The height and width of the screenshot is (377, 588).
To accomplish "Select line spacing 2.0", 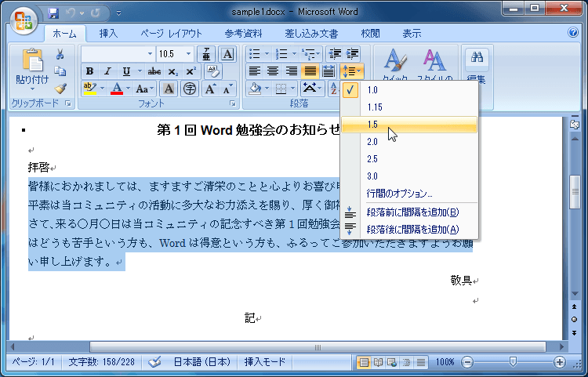I will 409,142.
